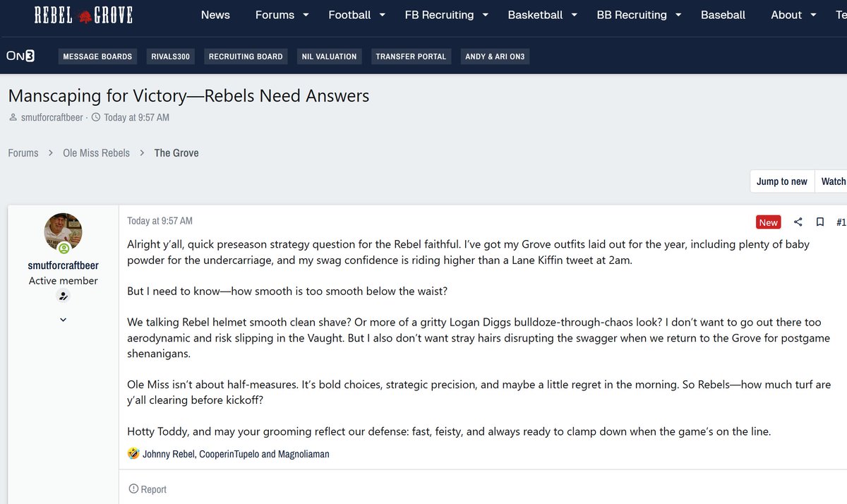The image size is (847, 504).
Task: Click the #1 post number link
Action: 841,222
